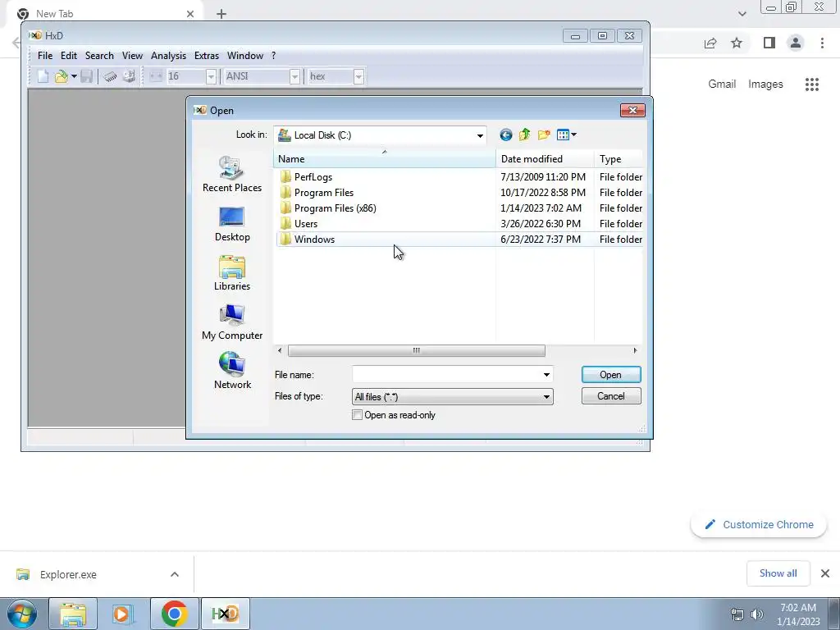Viewport: 840px width, 630px height.
Task: Open Google apps grid
Action: click(x=812, y=84)
